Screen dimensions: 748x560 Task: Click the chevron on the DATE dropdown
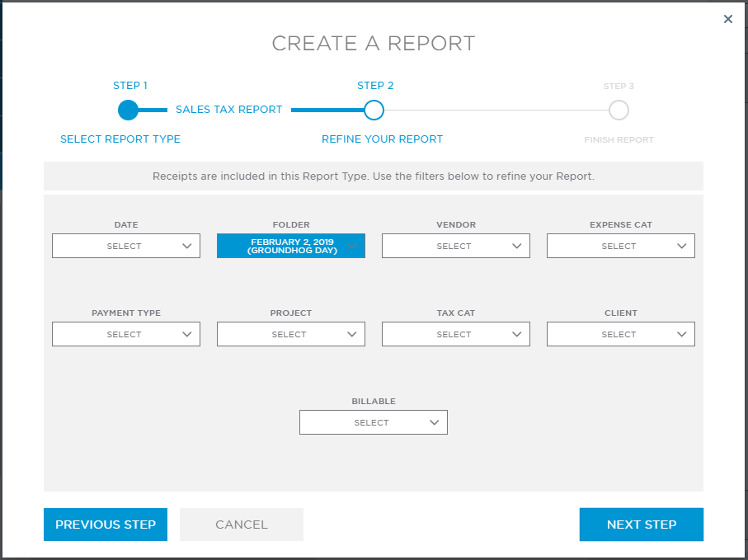click(x=186, y=246)
